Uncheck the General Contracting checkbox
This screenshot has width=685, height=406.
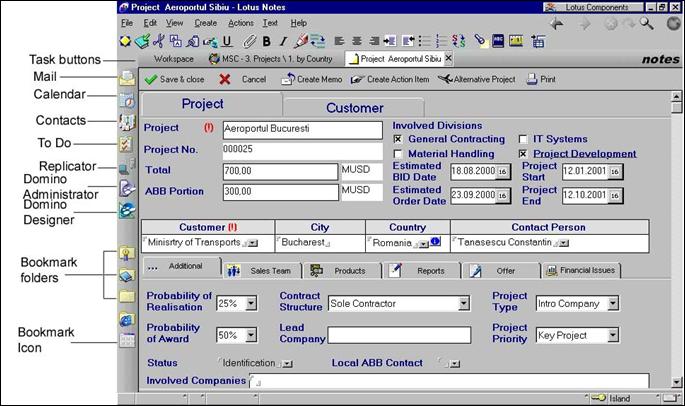399,139
